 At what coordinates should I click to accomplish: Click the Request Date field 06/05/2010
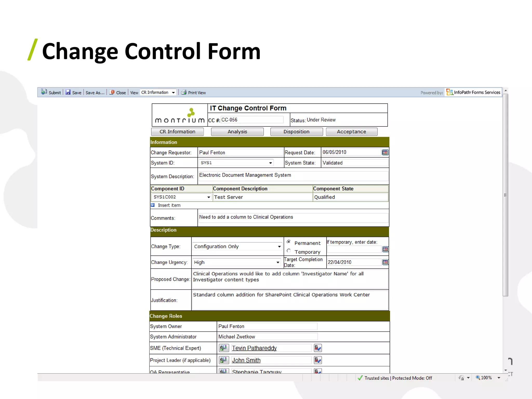[x=351, y=152]
